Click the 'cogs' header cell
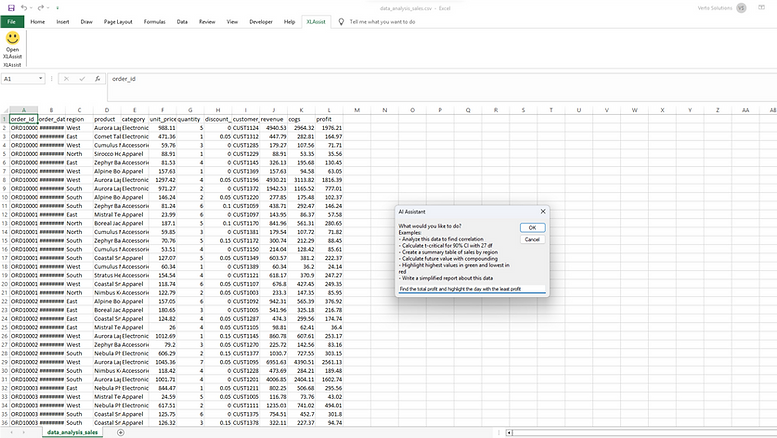The width and height of the screenshot is (777, 438). (x=301, y=119)
